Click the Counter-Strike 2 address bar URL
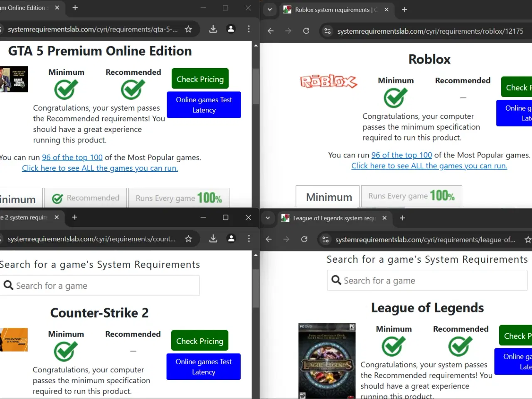Image resolution: width=532 pixels, height=399 pixels. pyautogui.click(x=91, y=239)
